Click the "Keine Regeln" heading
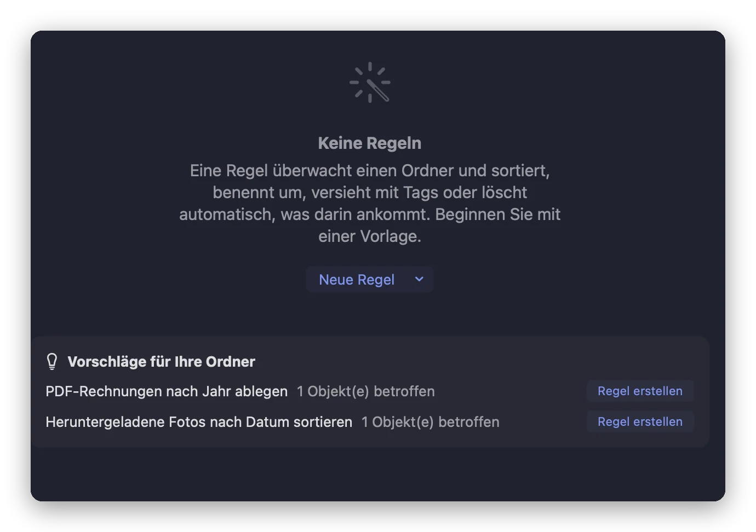Image resolution: width=756 pixels, height=532 pixels. pos(370,143)
